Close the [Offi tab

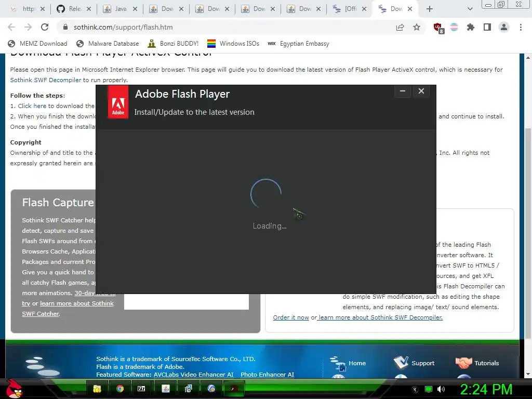[x=364, y=9]
